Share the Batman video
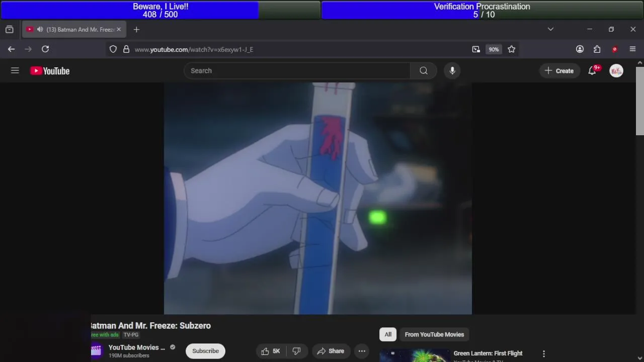Image resolution: width=644 pixels, height=362 pixels. (331, 351)
